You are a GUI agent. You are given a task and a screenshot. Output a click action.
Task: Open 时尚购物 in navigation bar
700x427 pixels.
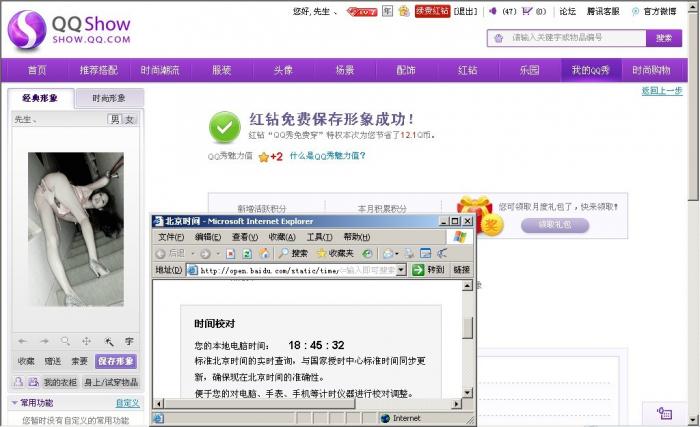click(x=651, y=70)
